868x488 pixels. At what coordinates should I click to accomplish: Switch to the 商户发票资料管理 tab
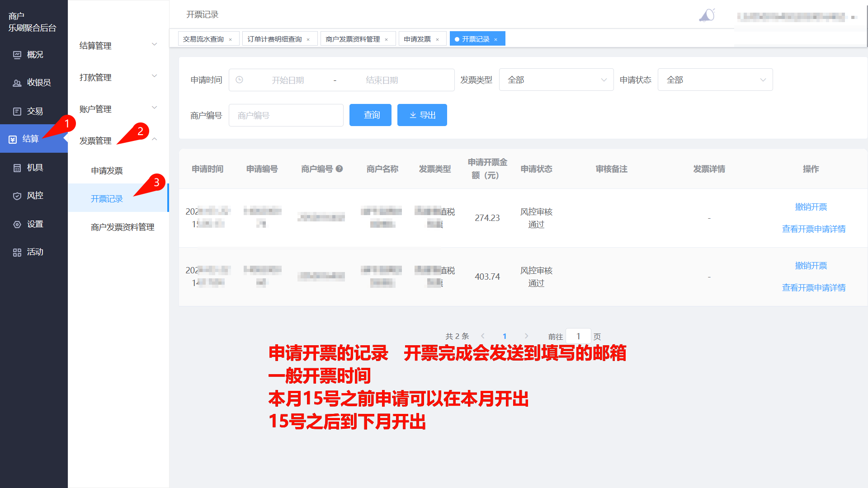click(x=353, y=39)
